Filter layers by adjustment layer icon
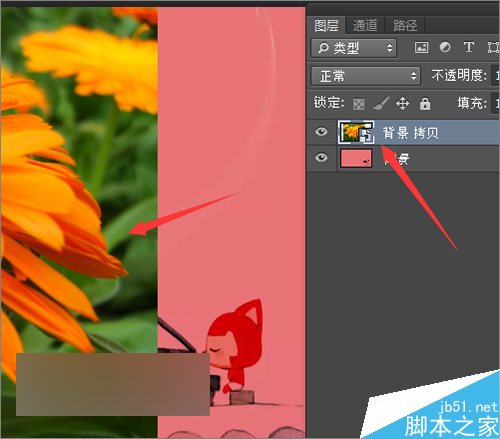 [x=445, y=47]
